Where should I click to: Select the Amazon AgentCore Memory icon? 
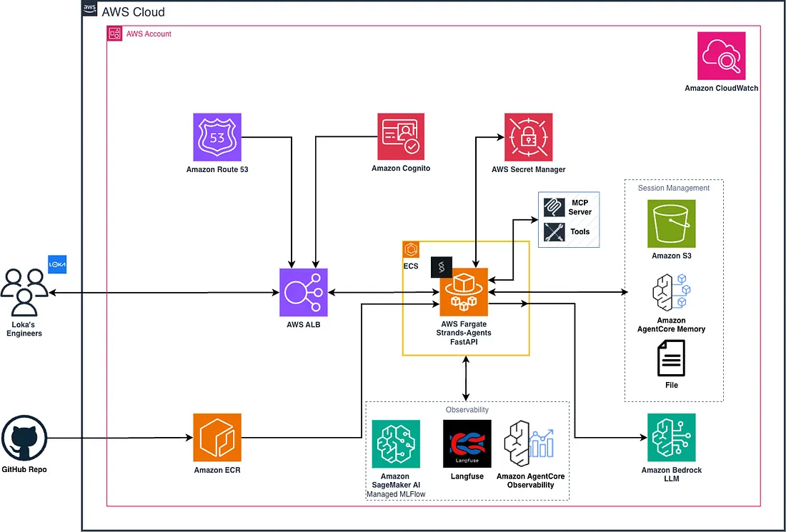671,293
